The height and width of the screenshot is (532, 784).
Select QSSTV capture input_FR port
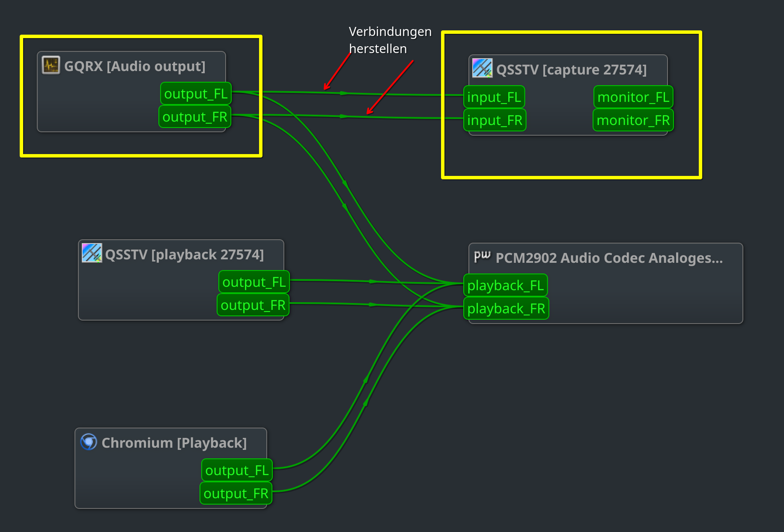tap(495, 120)
